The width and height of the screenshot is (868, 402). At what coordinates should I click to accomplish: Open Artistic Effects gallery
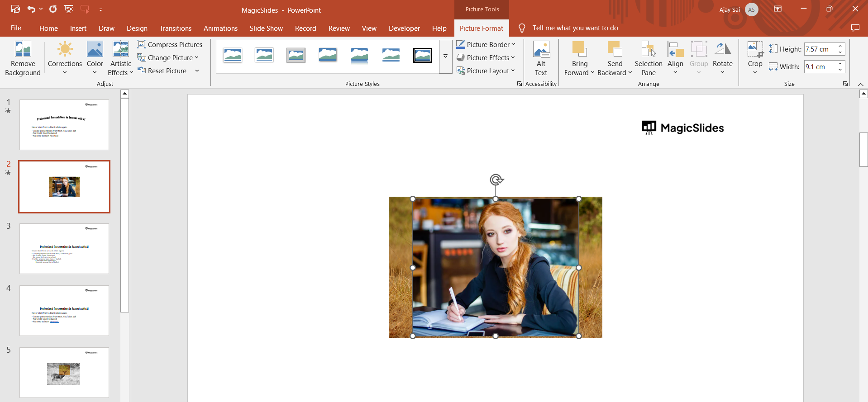[x=120, y=58]
